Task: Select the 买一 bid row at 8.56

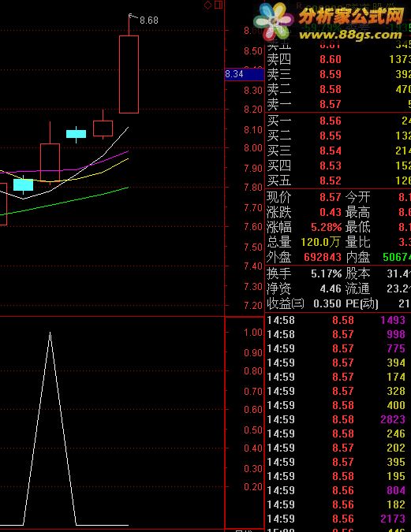Action: [338, 121]
